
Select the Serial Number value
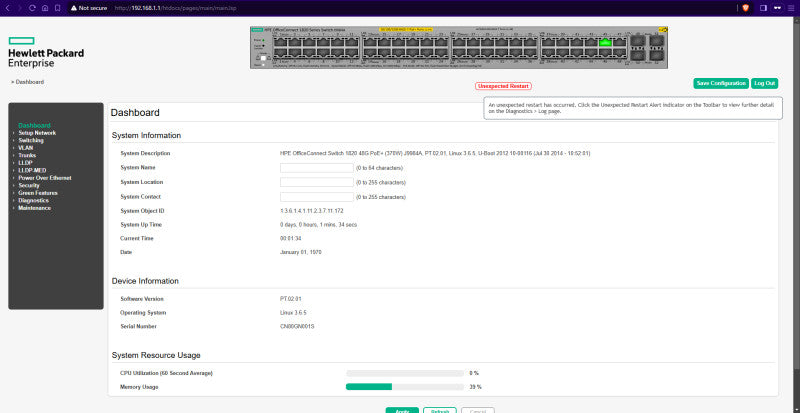[297, 326]
